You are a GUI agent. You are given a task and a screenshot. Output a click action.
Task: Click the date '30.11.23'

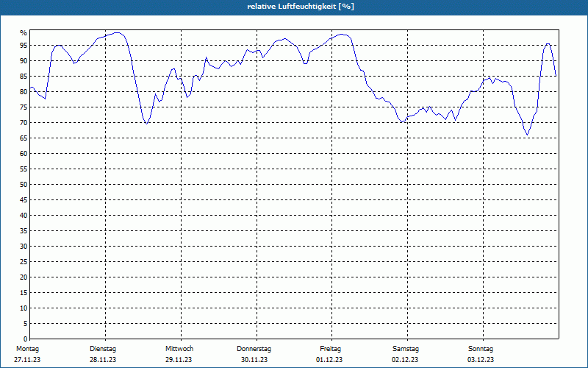pyautogui.click(x=254, y=360)
